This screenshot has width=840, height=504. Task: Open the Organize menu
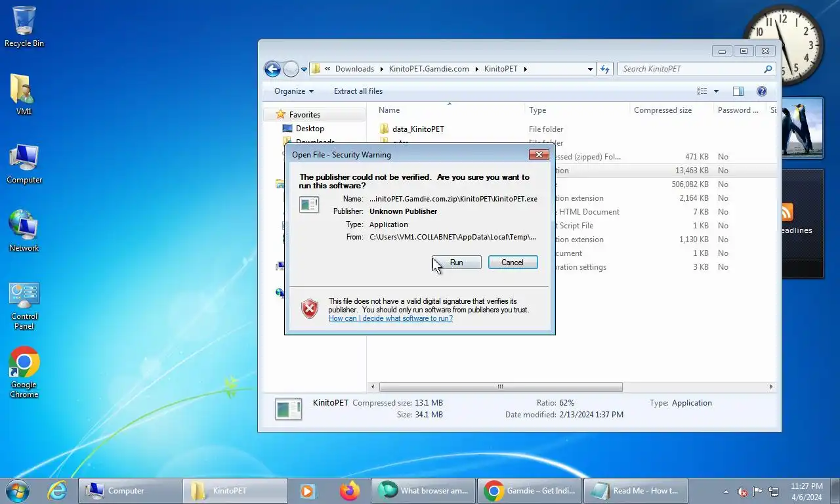(x=294, y=91)
